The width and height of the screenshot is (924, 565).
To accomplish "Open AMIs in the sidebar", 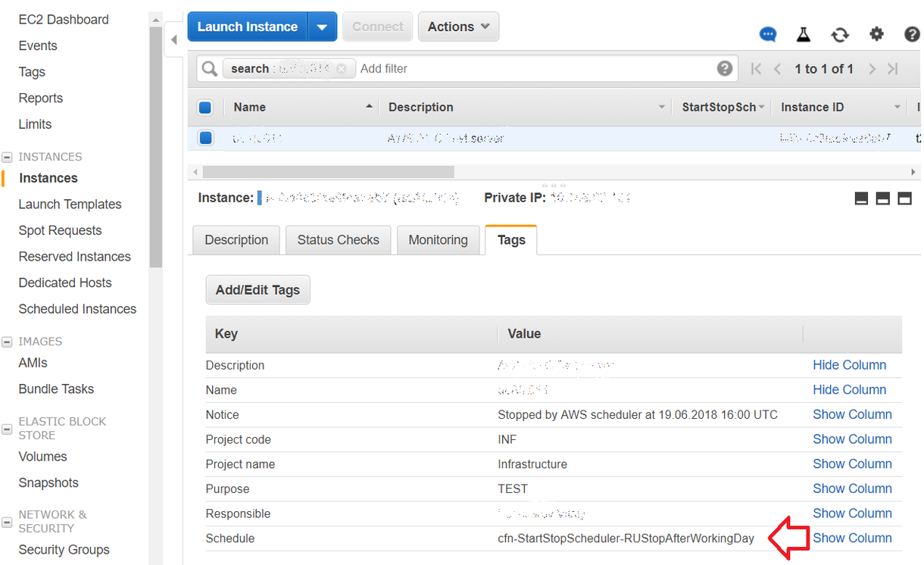I will tap(33, 364).
